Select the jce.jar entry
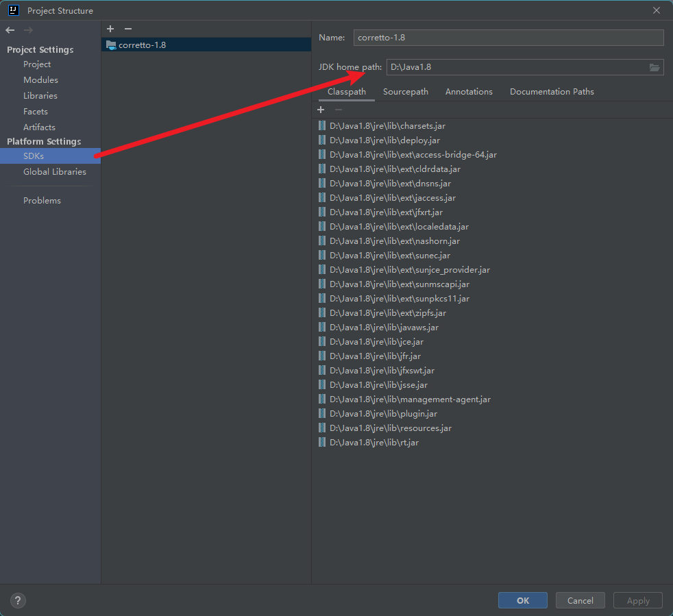The image size is (673, 616). (x=376, y=342)
